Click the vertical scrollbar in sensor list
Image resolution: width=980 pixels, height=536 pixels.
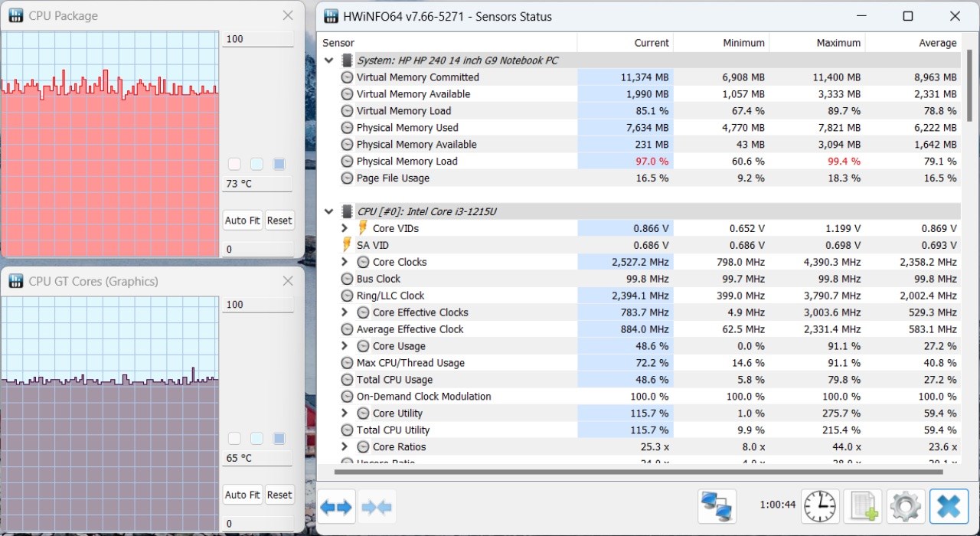click(969, 85)
